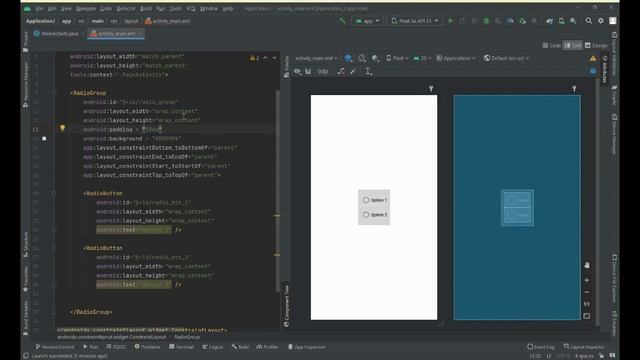Open the SDK Manager icon in toolbar

[x=573, y=21]
